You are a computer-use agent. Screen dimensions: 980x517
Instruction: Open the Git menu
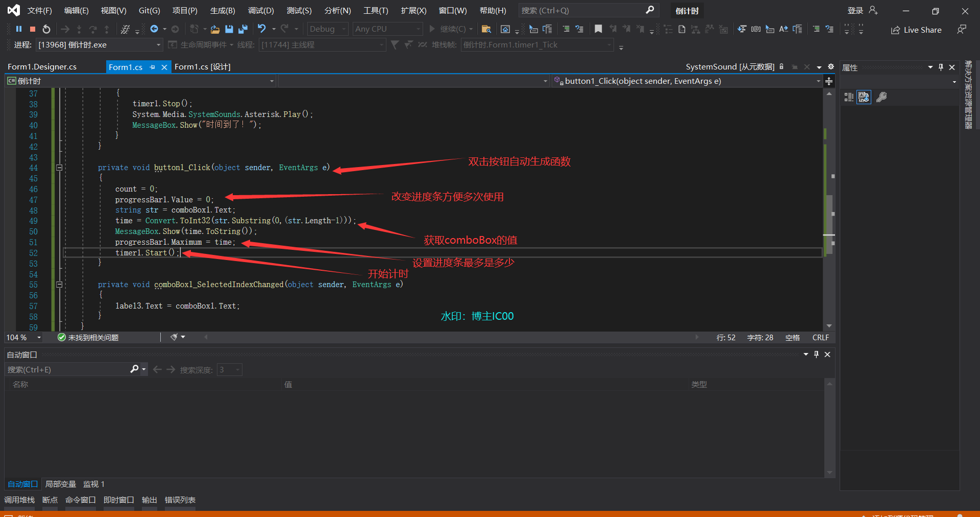[x=149, y=10]
